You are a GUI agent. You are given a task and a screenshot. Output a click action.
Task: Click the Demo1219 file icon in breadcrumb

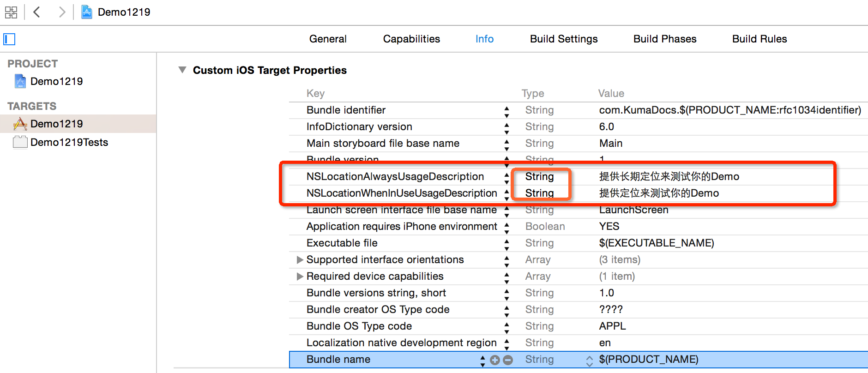[x=86, y=12]
